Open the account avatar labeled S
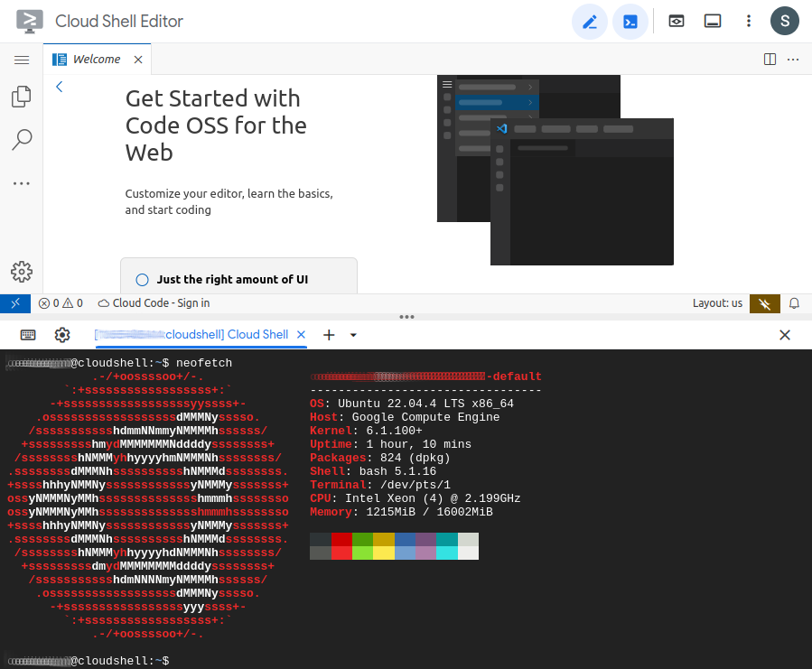 point(785,22)
